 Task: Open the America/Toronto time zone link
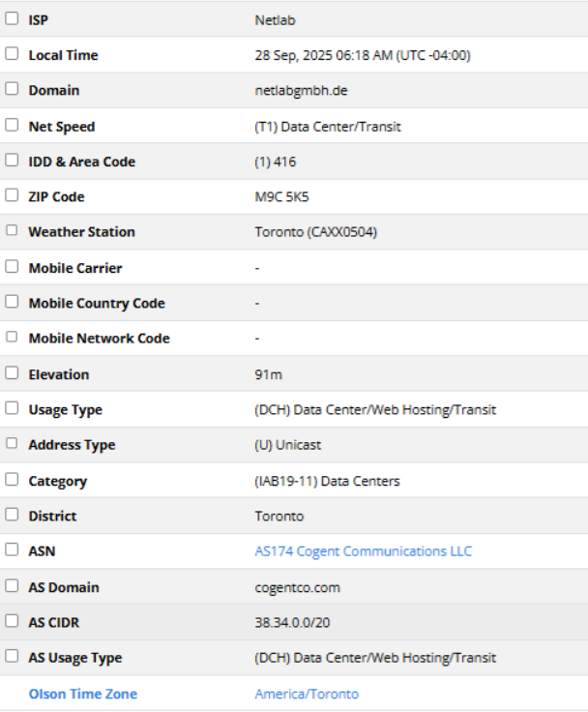coord(307,694)
